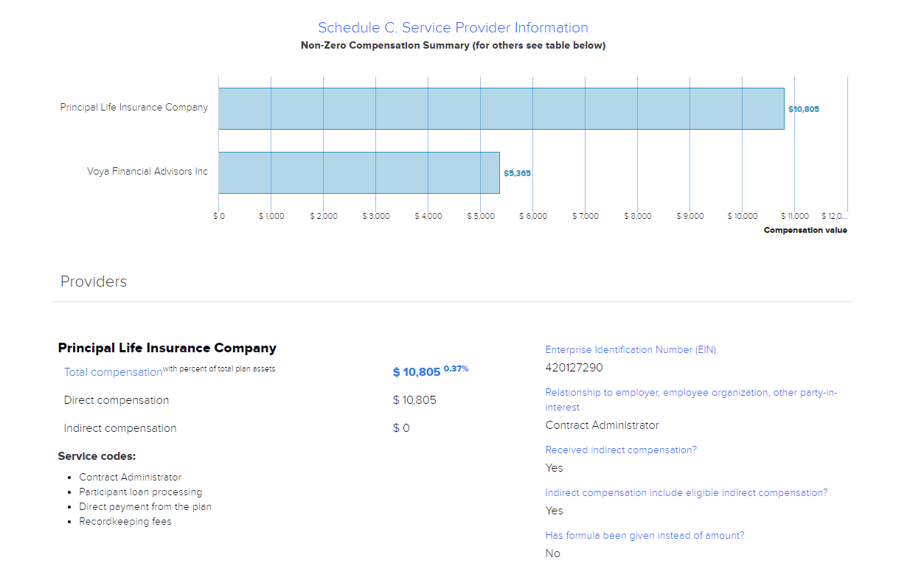Click the Voya Financial Advisors Inc chart bar
Screen dimensions: 924x566
pyautogui.click(x=358, y=172)
